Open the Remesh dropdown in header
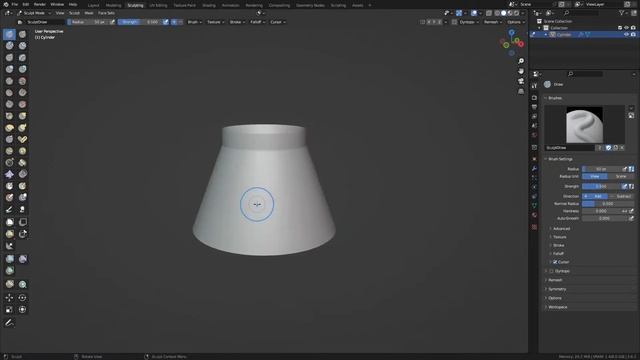640x360 pixels. [493, 22]
